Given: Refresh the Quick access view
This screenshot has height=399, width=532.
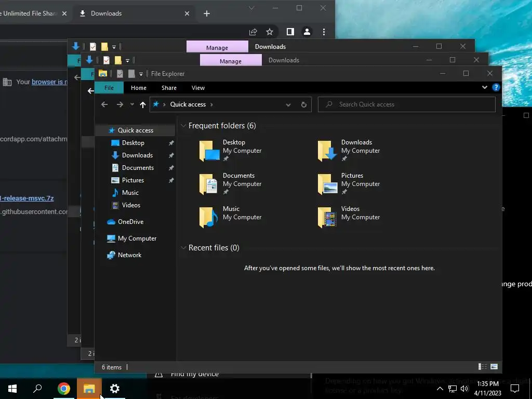Looking at the screenshot, I should [303, 104].
